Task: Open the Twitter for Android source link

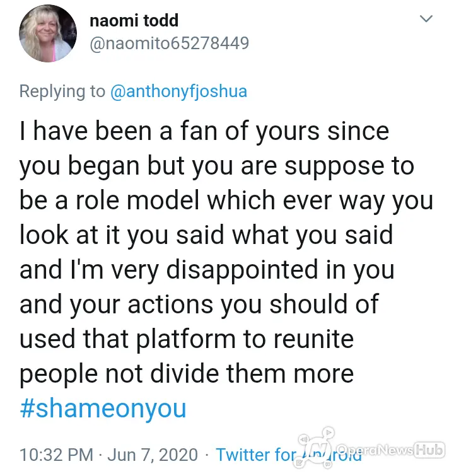Action: pyautogui.click(x=289, y=455)
